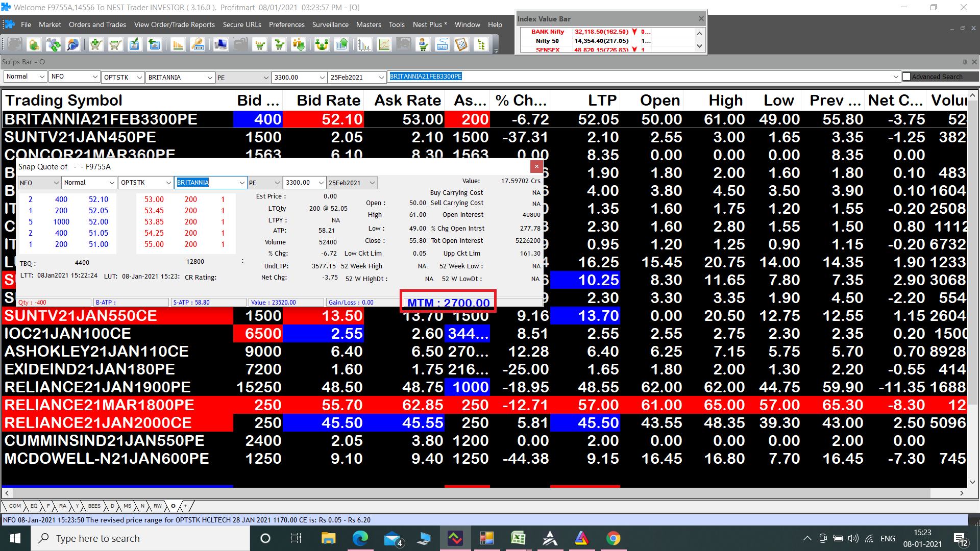980x551 pixels.
Task: Click the Windows Start button
Action: tap(15, 538)
